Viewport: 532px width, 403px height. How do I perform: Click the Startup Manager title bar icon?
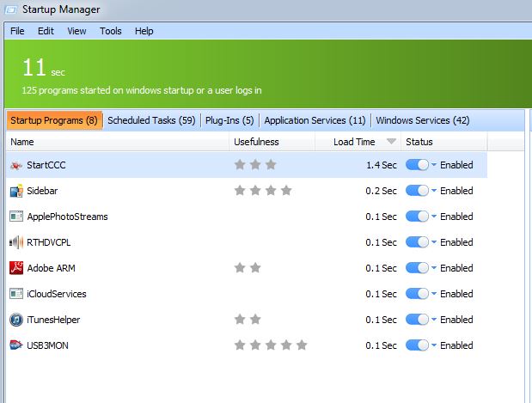click(x=11, y=9)
